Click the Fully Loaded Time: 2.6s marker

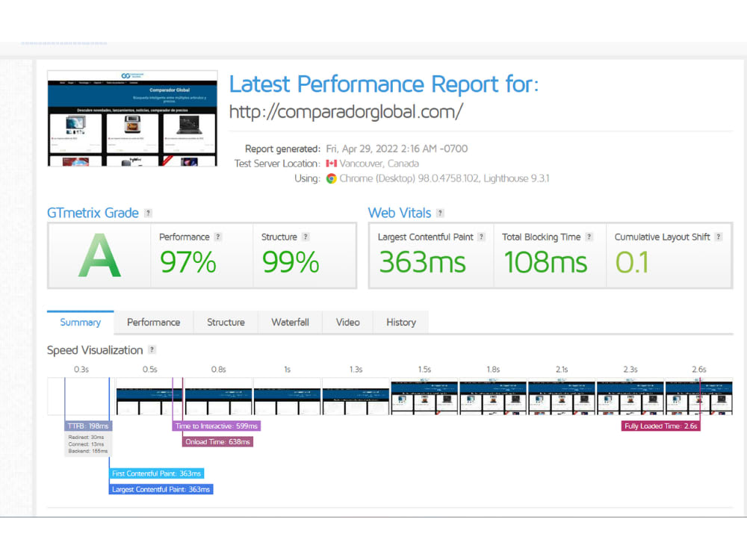661,426
